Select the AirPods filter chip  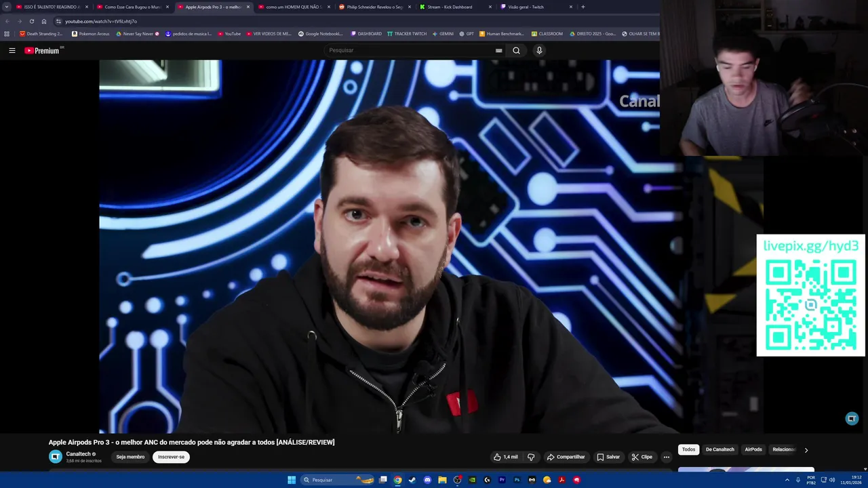753,449
